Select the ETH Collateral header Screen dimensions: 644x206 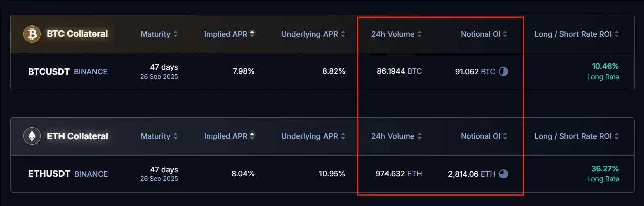click(77, 136)
